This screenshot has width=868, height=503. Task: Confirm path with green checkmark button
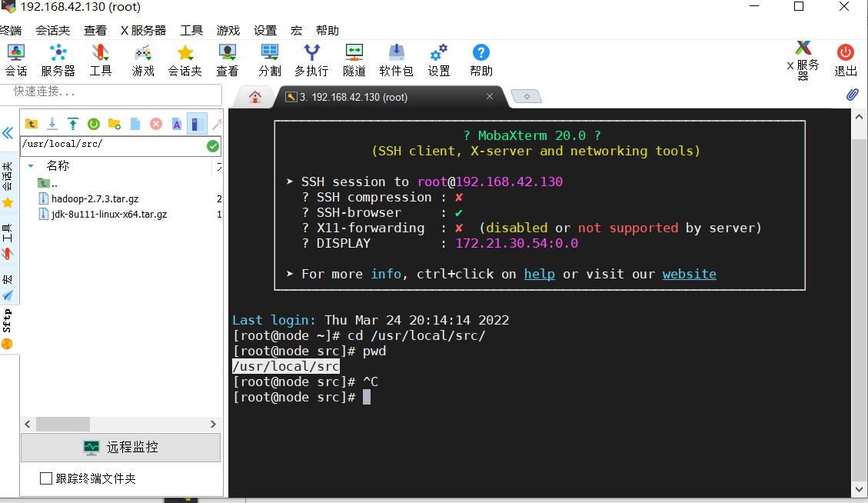point(212,146)
